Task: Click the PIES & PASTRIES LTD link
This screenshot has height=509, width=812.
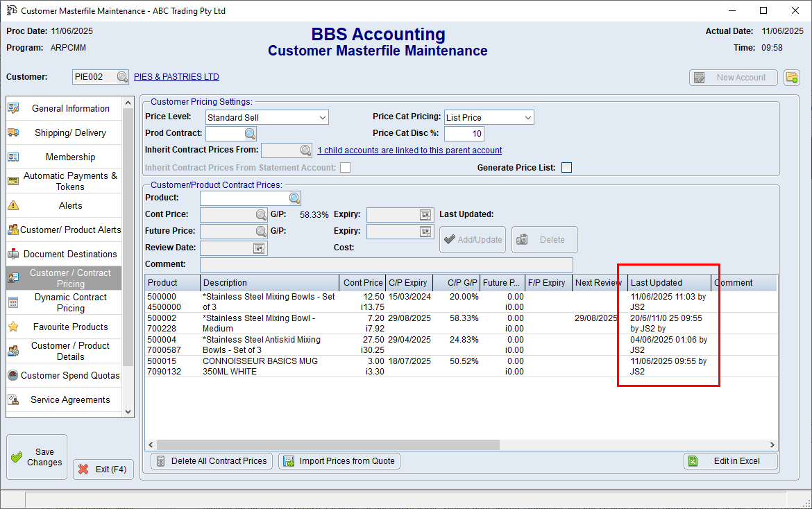Action: (x=176, y=77)
